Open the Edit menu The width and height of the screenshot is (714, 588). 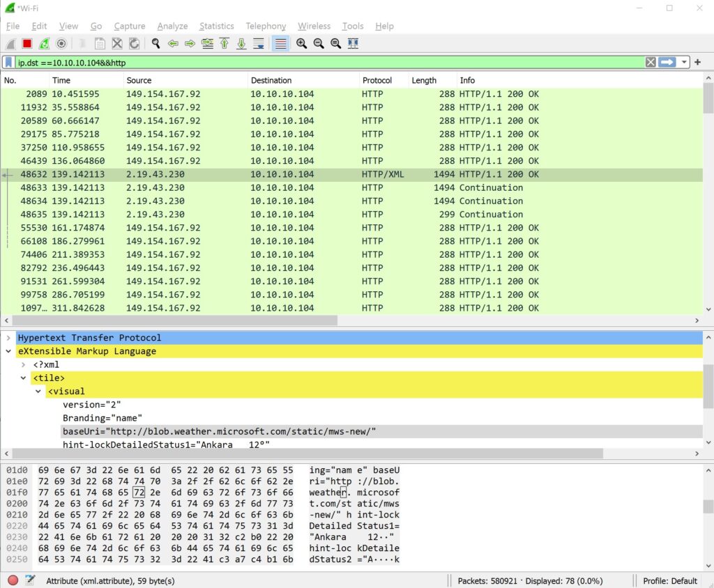(x=39, y=26)
